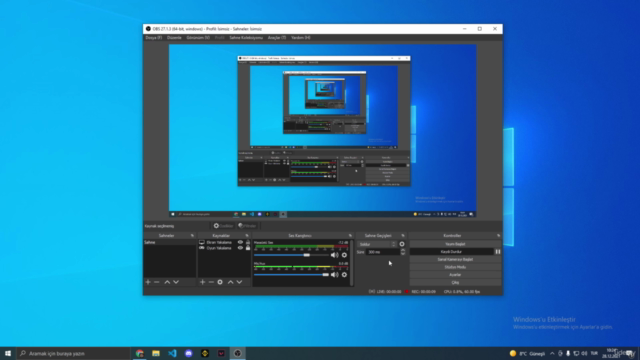Click the Yayını Başlat button
This screenshot has width=640, height=360.
point(455,244)
